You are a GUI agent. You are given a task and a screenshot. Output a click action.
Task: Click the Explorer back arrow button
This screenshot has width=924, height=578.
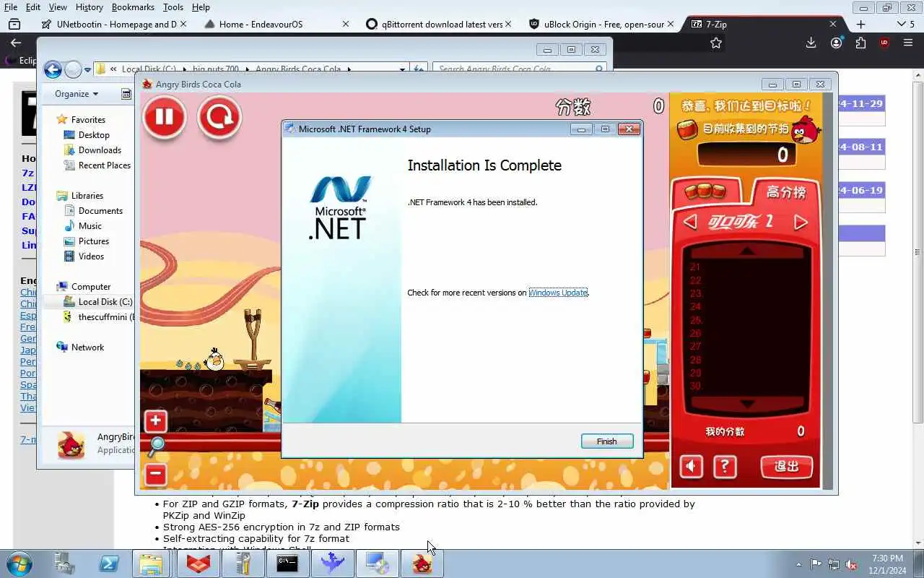coord(53,69)
